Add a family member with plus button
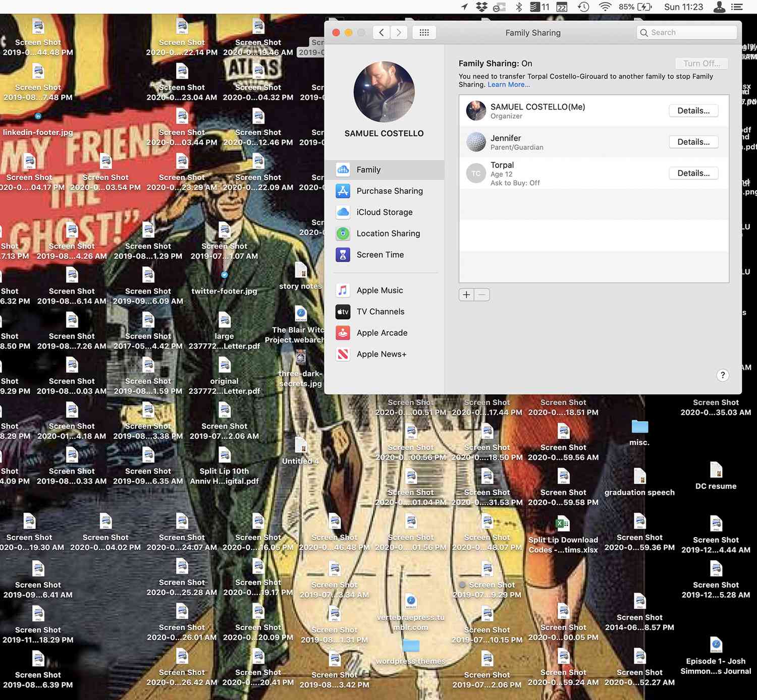 click(466, 295)
